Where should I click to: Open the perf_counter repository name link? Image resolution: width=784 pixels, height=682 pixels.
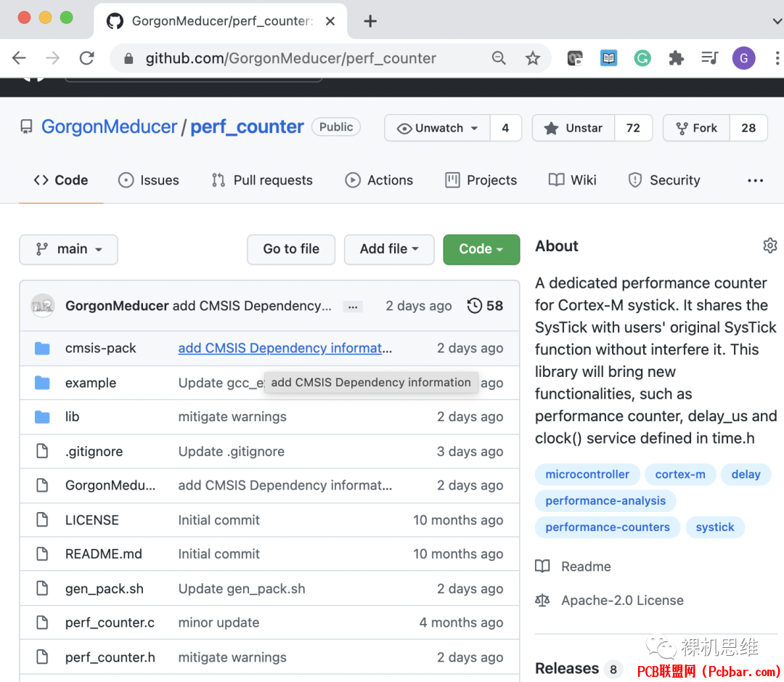(247, 127)
